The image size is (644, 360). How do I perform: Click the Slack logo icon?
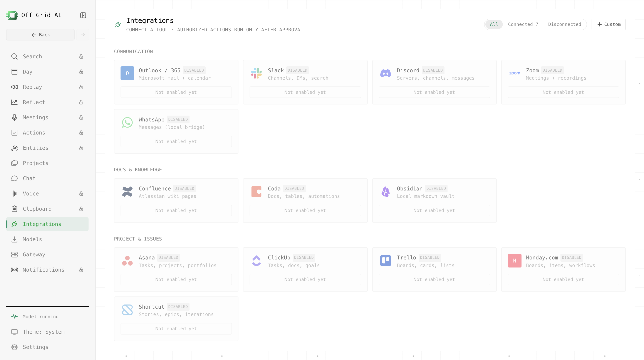pos(256,73)
